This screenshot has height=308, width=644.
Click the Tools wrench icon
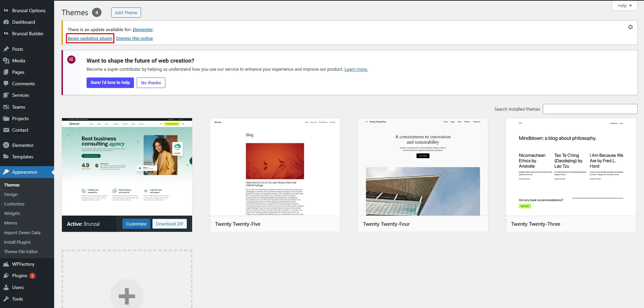click(6, 299)
